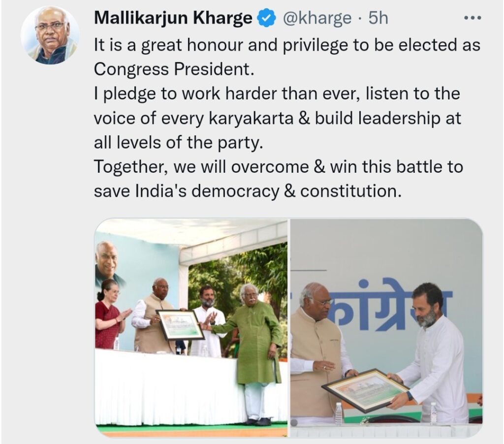504x444 pixels.
Task: Click the text 'all levels of the party'
Action: click(x=178, y=142)
